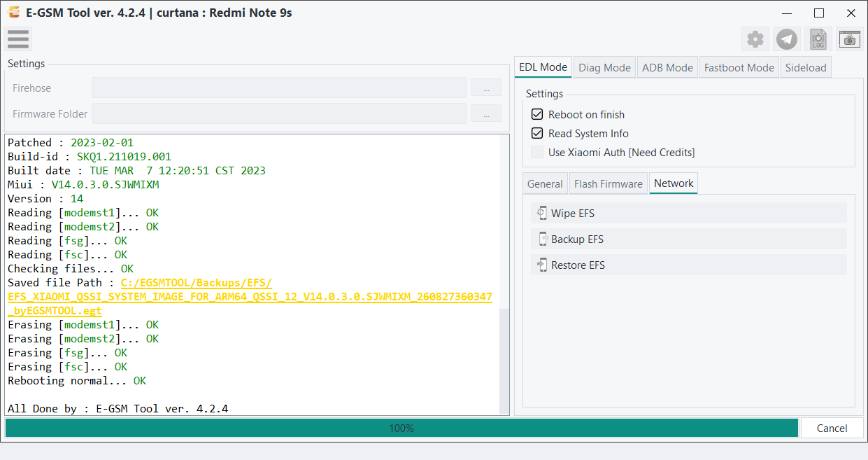The height and width of the screenshot is (460, 868).
Task: Click the Restore EFS phone icon
Action: [542, 265]
